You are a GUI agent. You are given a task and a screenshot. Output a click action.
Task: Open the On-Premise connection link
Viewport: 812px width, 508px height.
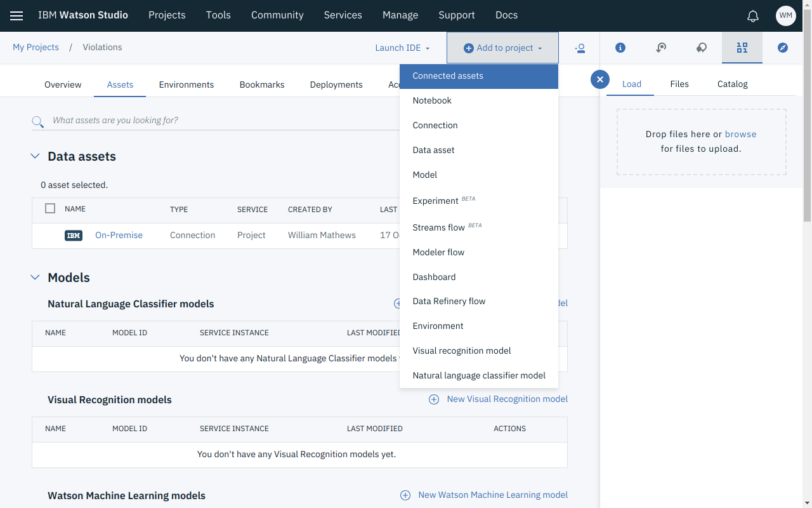[119, 235]
